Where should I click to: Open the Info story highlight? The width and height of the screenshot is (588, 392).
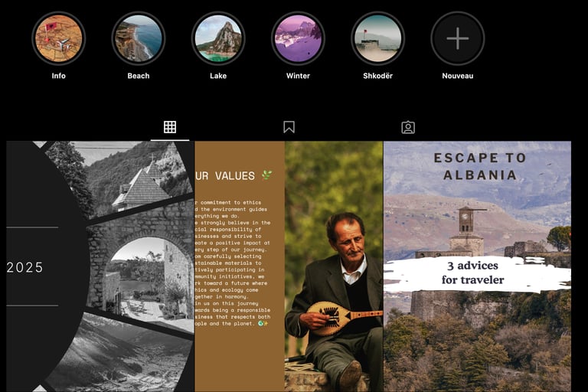58,38
